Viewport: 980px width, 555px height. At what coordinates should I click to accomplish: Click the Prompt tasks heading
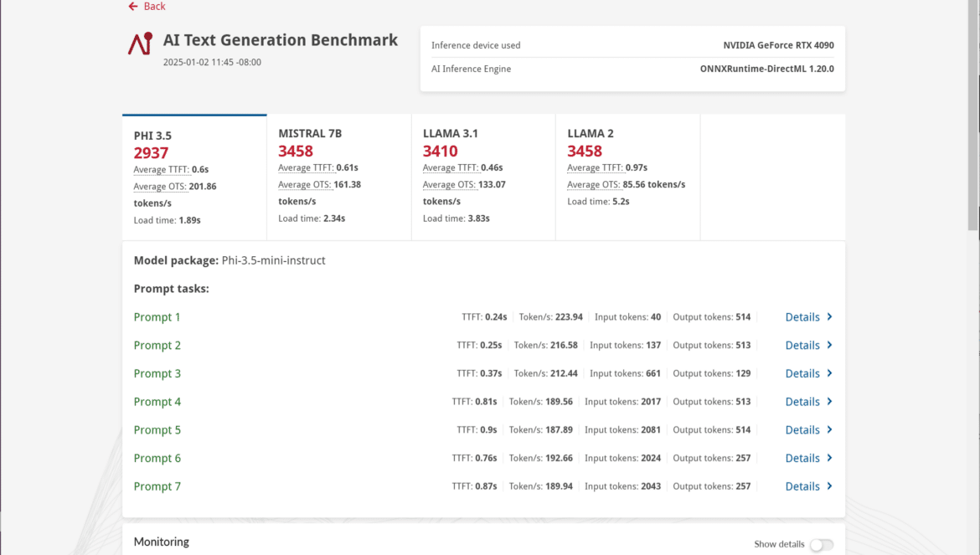click(x=171, y=289)
